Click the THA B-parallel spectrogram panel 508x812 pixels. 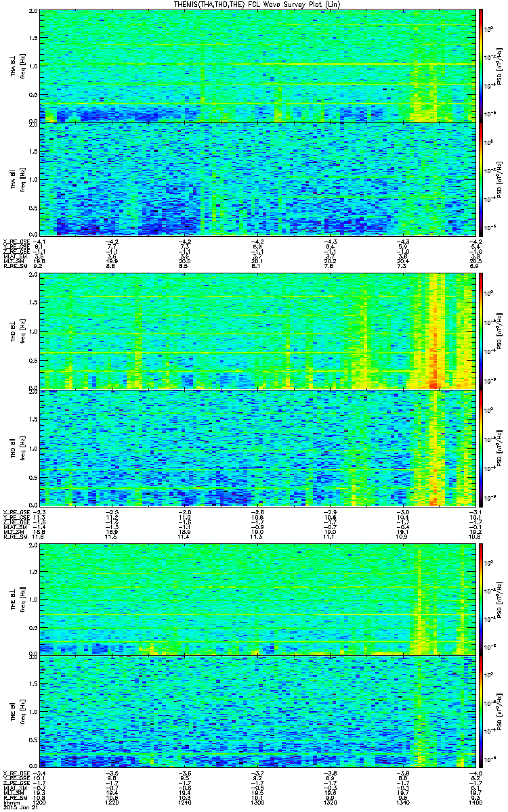tap(257, 179)
